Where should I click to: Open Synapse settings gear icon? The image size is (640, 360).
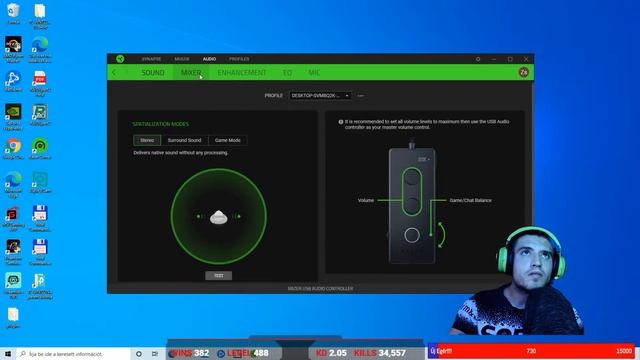478,59
